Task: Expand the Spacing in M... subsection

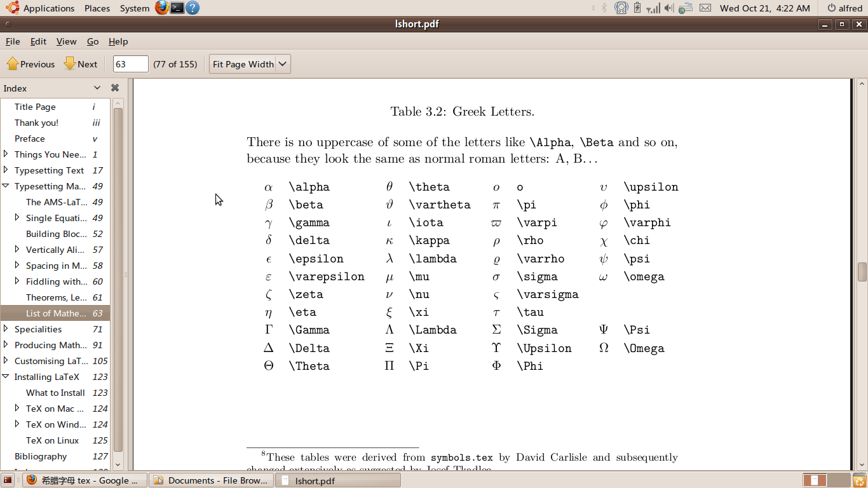Action: click(17, 265)
